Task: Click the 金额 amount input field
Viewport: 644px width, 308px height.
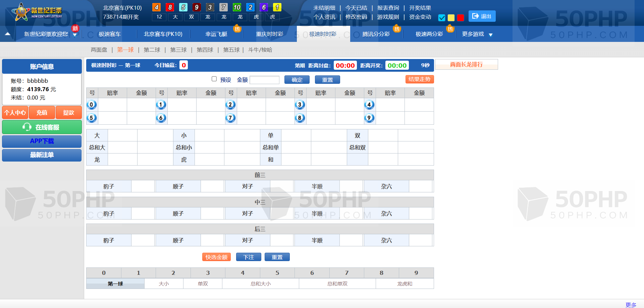Action: coord(264,80)
